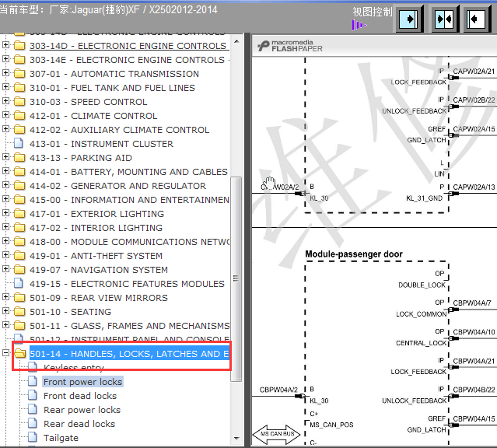The width and height of the screenshot is (497, 448).
Task: Expand the 413-13 Parking Aid node
Action: [x=5, y=157]
